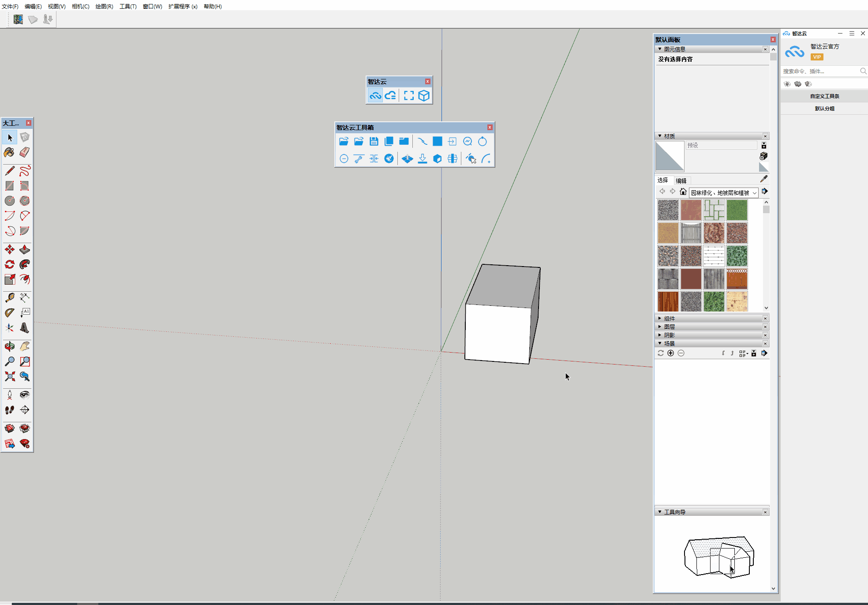The height and width of the screenshot is (605, 868).
Task: Click the save icon in 智达云工具箱
Action: (x=374, y=141)
